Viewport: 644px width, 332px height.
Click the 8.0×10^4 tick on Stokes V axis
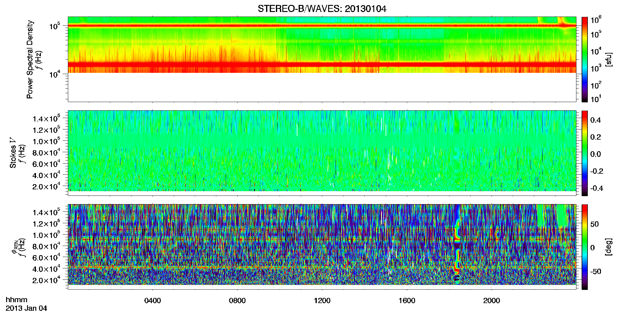click(46, 152)
